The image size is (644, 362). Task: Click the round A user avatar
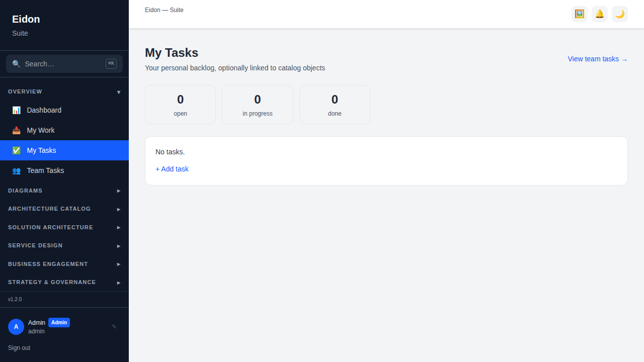[16, 327]
